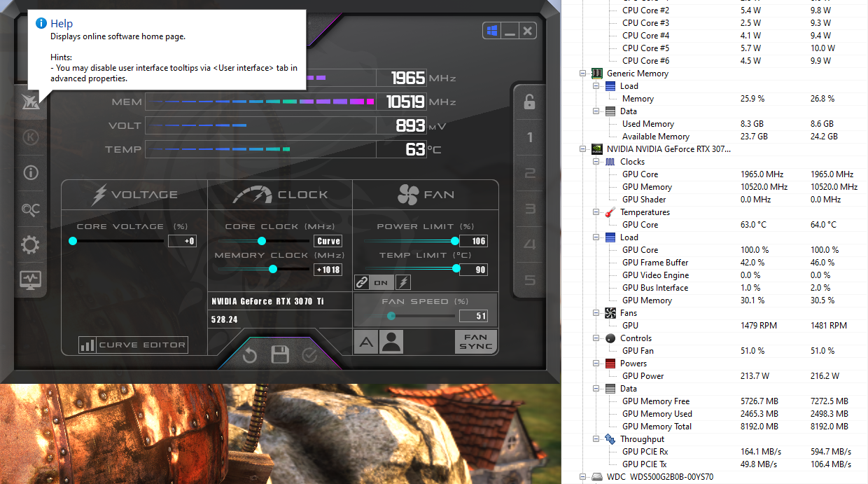Screen dimensions: 868x484
Task: Collapse the Temperatures group in HWMonitor
Action: [x=597, y=212]
